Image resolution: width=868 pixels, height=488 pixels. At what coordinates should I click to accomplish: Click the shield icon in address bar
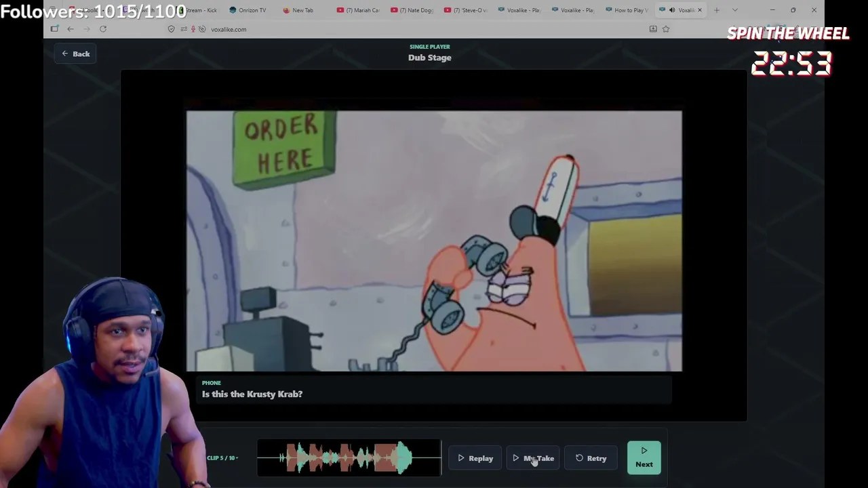(x=171, y=29)
